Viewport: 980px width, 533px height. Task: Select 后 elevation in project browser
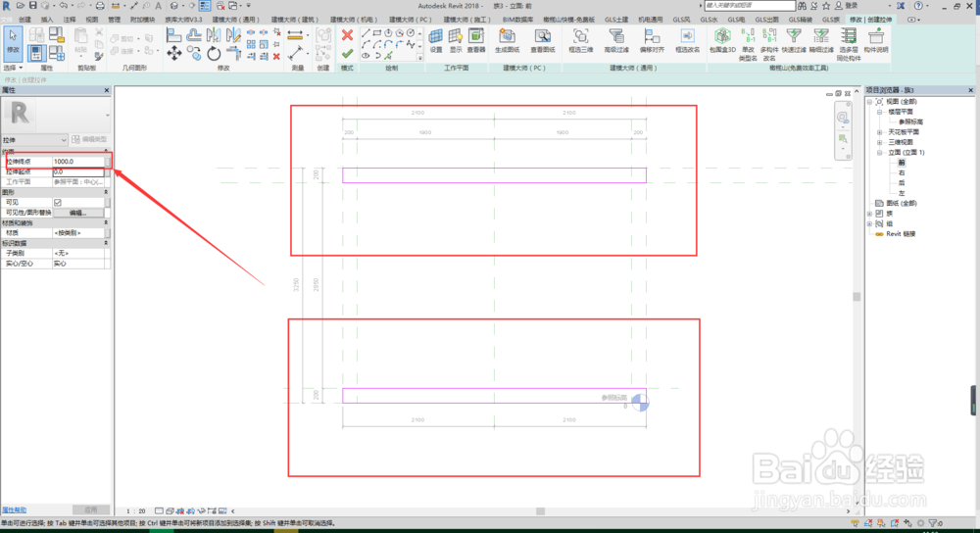pyautogui.click(x=902, y=183)
